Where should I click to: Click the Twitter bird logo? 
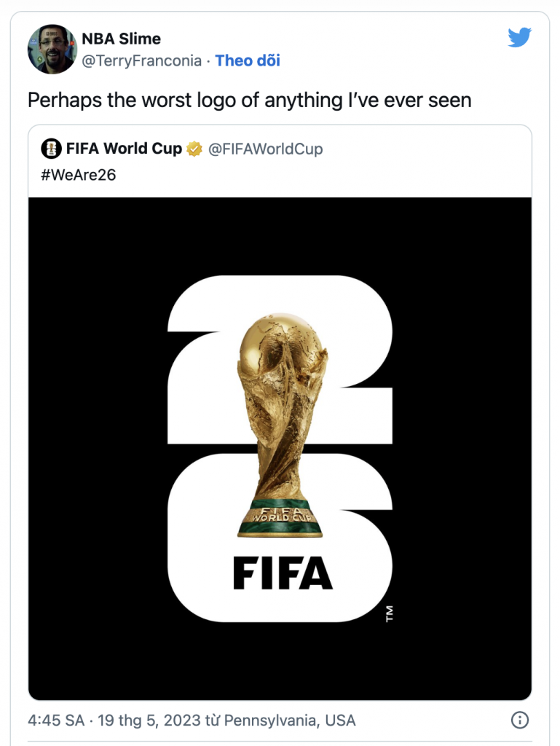[x=519, y=38]
